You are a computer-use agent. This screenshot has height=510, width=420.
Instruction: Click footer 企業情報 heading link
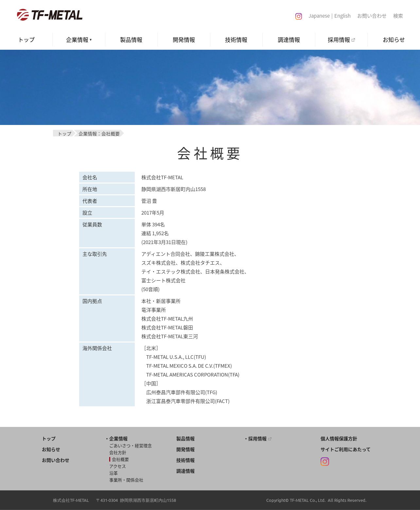118,439
